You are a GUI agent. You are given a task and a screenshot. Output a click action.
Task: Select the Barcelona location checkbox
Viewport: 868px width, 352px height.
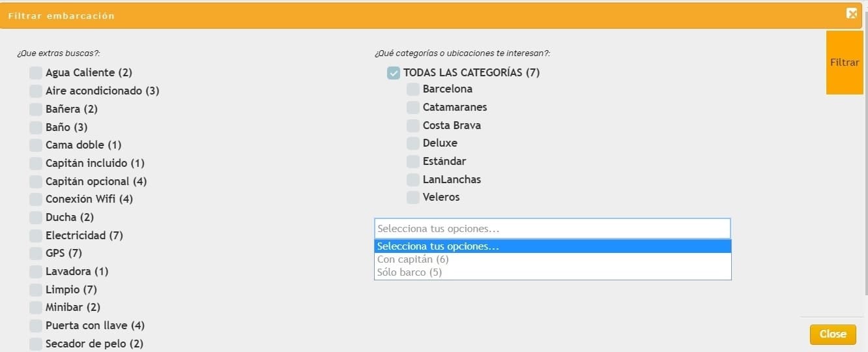412,89
